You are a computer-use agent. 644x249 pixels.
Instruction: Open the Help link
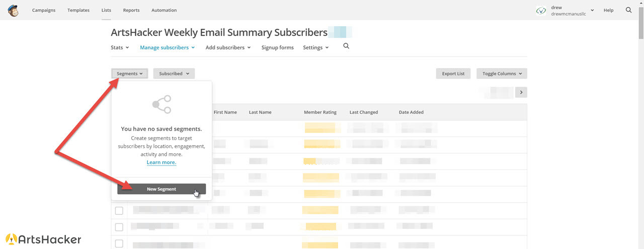click(x=608, y=10)
